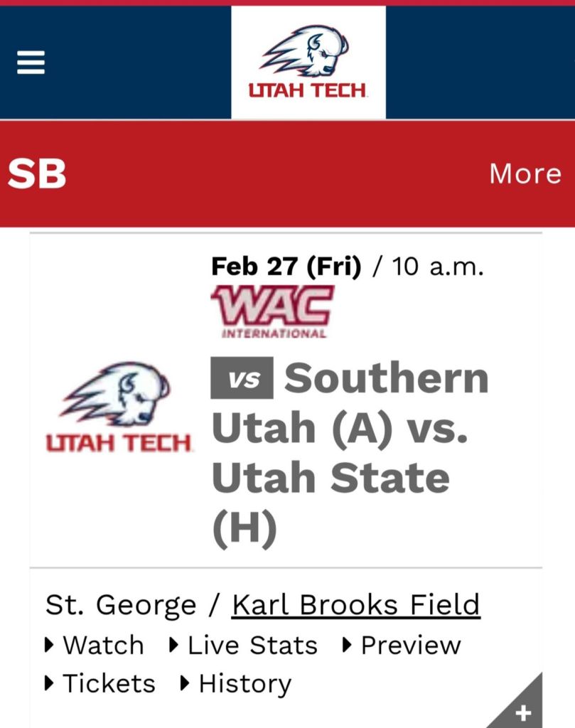Viewport: 575px width, 728px height.
Task: Click the WAC International conference logo
Action: click(x=272, y=311)
